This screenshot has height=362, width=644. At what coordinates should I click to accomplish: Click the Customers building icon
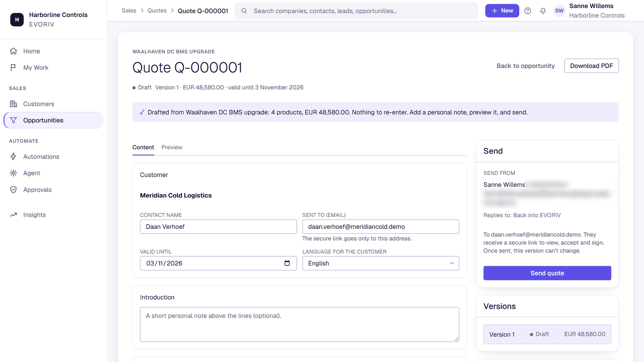13,104
